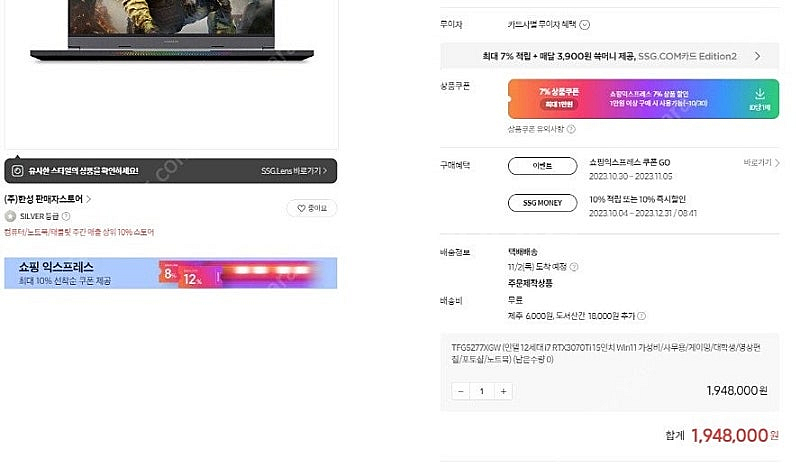This screenshot has width=800, height=467.
Task: Select the 2023.10.30 - 2023.11.05 event period
Action: click(631, 176)
